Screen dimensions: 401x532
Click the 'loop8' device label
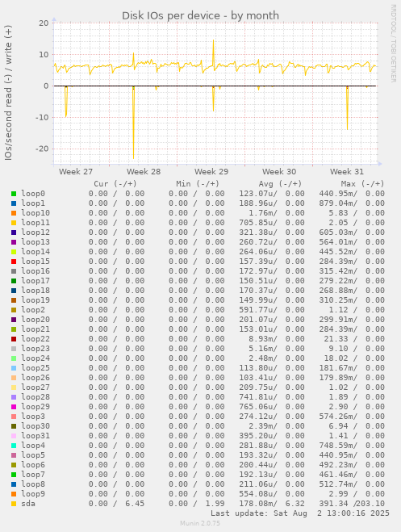(x=33, y=484)
